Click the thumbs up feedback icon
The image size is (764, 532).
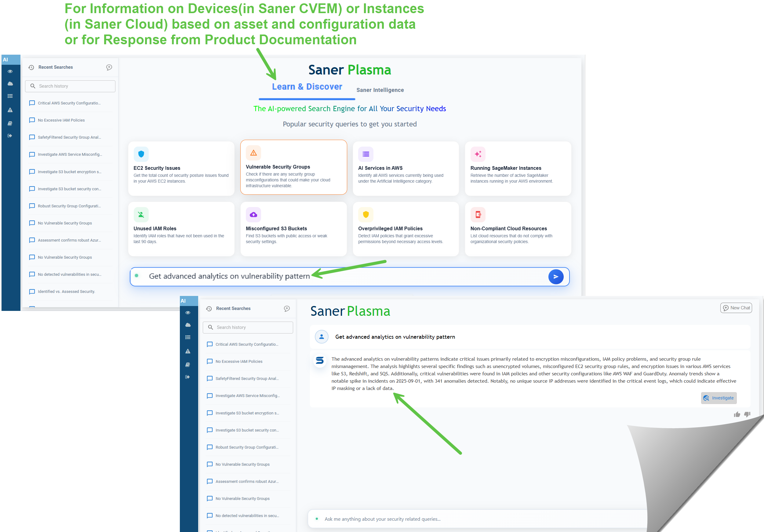(x=737, y=414)
